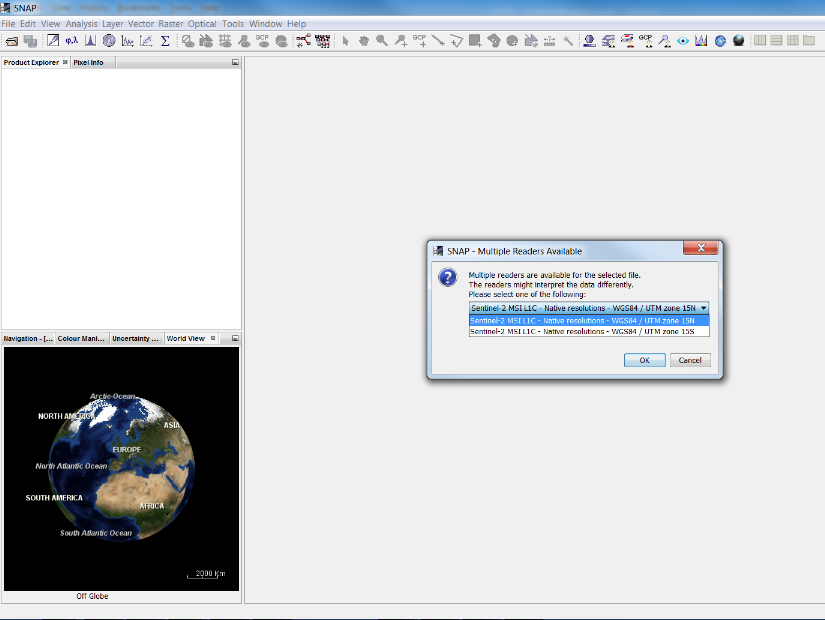This screenshot has height=620, width=825.
Task: Close the Multiple Readers Available dialog
Action: point(701,247)
